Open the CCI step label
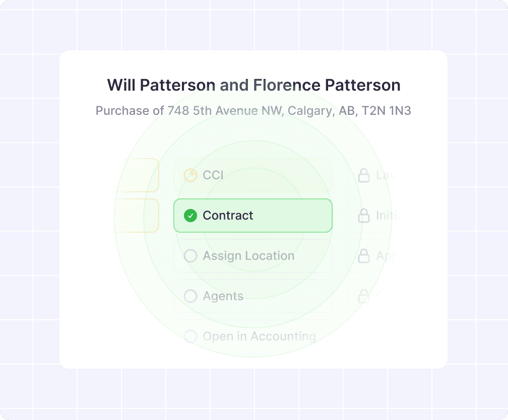 [x=213, y=175]
